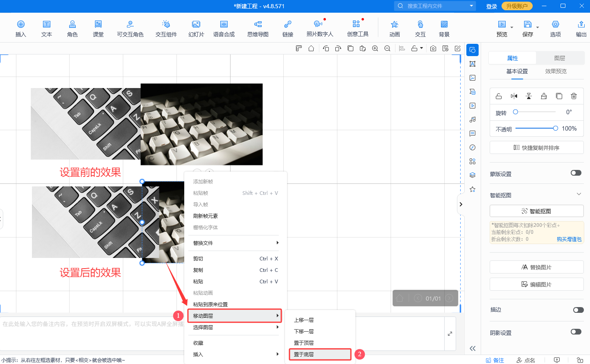Switch to the 图层 layers tab
The width and height of the screenshot is (590, 364).
pyautogui.click(x=559, y=58)
